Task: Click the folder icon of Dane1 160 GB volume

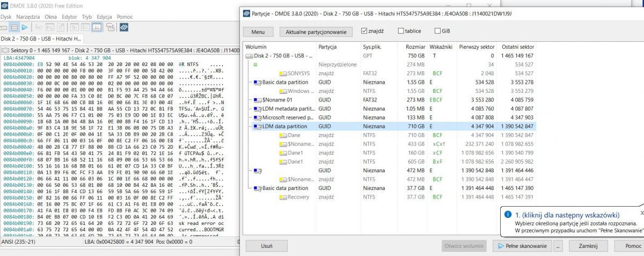Action: (x=283, y=153)
